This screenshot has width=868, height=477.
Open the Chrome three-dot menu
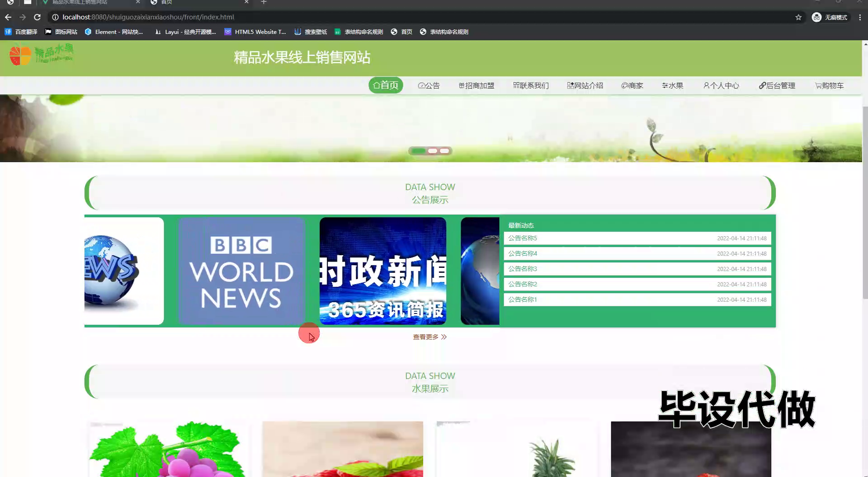tap(859, 17)
